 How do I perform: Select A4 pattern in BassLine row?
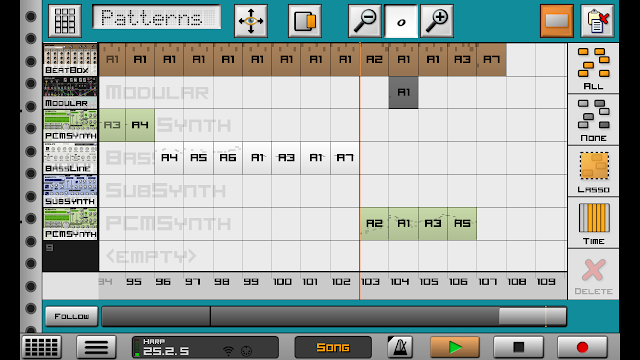169,158
